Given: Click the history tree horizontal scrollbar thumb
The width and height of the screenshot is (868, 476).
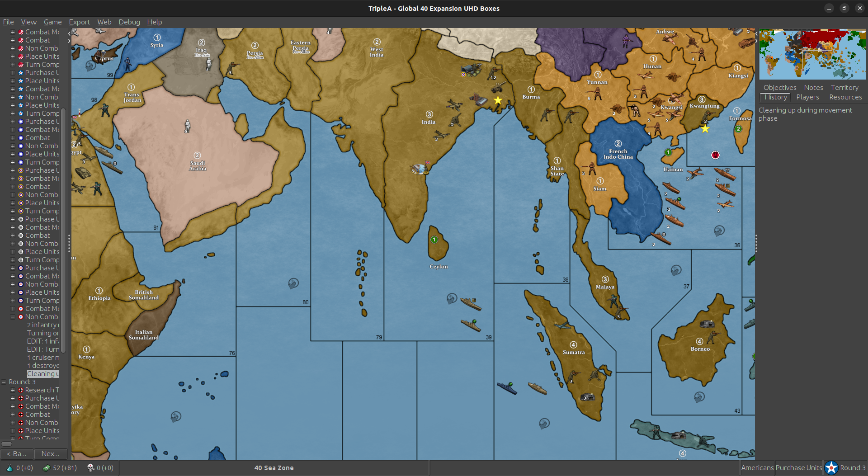Looking at the screenshot, I should [x=6, y=444].
